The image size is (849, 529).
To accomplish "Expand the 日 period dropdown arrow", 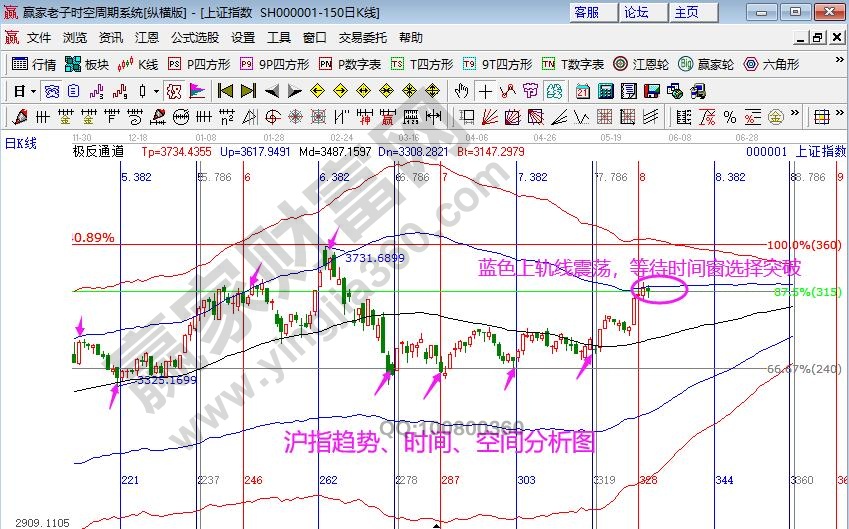I will (33, 91).
